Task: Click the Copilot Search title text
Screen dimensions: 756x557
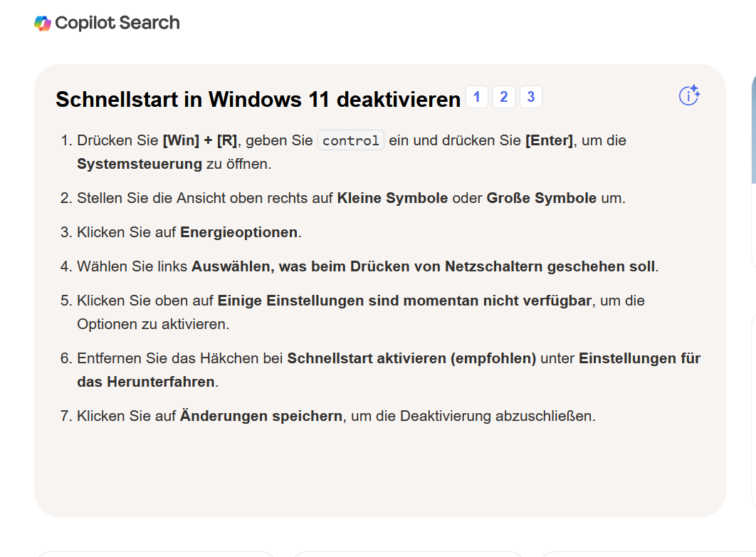Action: coord(117,23)
